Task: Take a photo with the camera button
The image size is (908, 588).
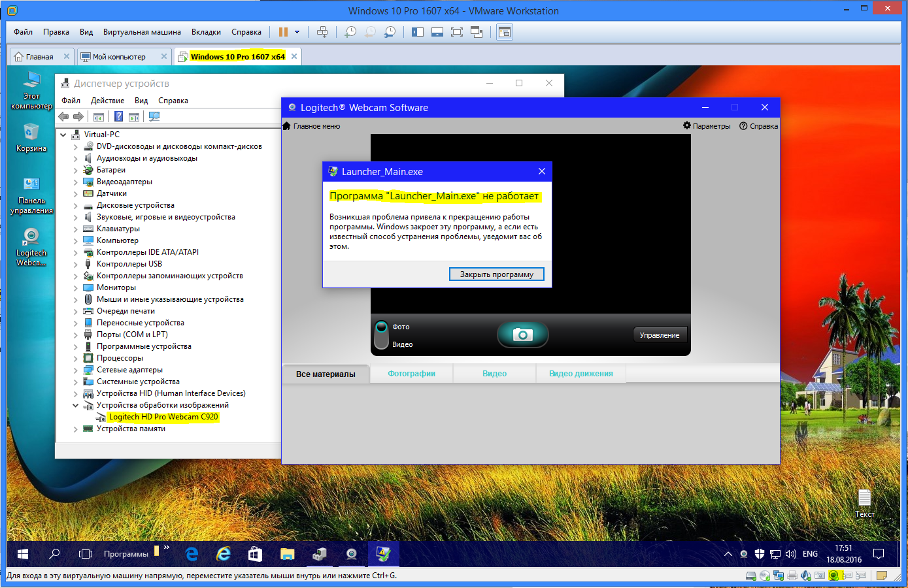Action: pyautogui.click(x=523, y=335)
